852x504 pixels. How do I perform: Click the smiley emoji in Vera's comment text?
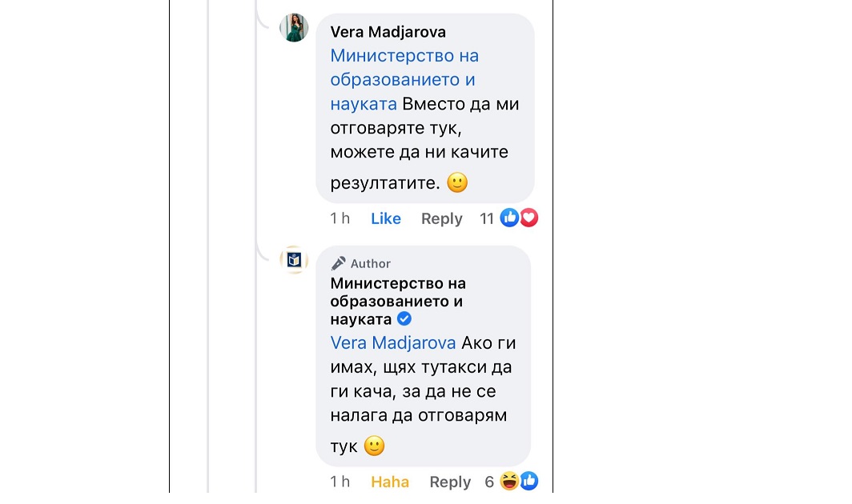point(457,182)
